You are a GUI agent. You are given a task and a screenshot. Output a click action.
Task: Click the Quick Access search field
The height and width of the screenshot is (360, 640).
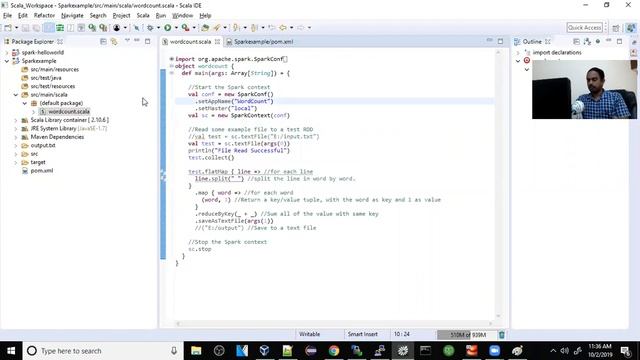pyautogui.click(x=584, y=28)
